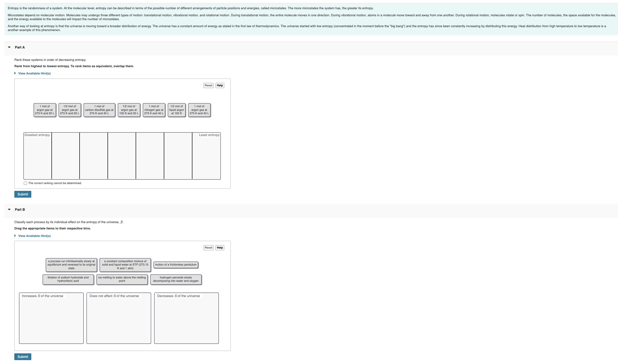Screen dimensions: 618x364
Task: Check 'The correct ranking cannot be determined'
Action: point(25,183)
